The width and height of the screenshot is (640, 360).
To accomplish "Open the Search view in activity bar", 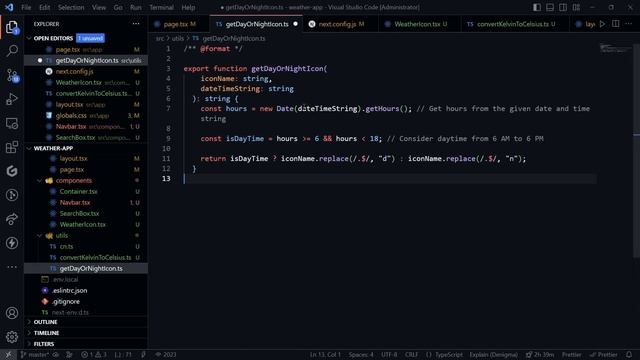I will click(x=12, y=51).
